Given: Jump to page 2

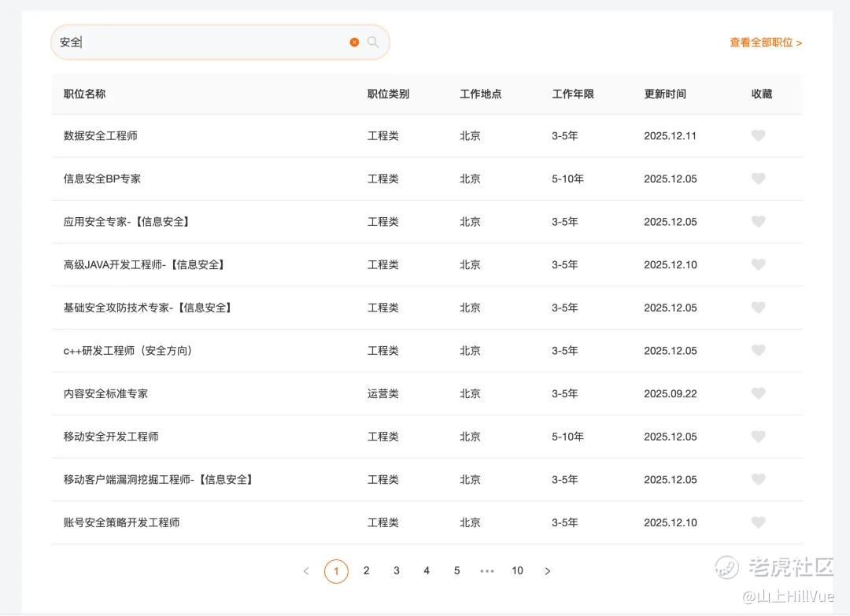Looking at the screenshot, I should [x=367, y=570].
